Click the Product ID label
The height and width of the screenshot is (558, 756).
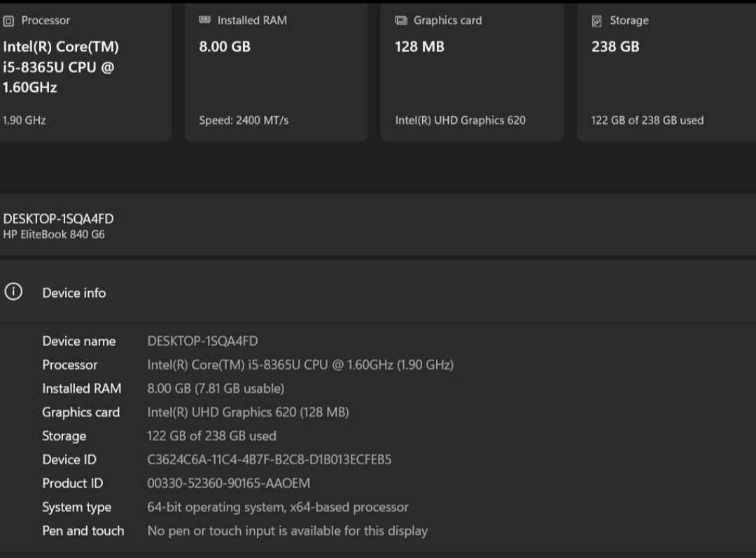pos(73,483)
